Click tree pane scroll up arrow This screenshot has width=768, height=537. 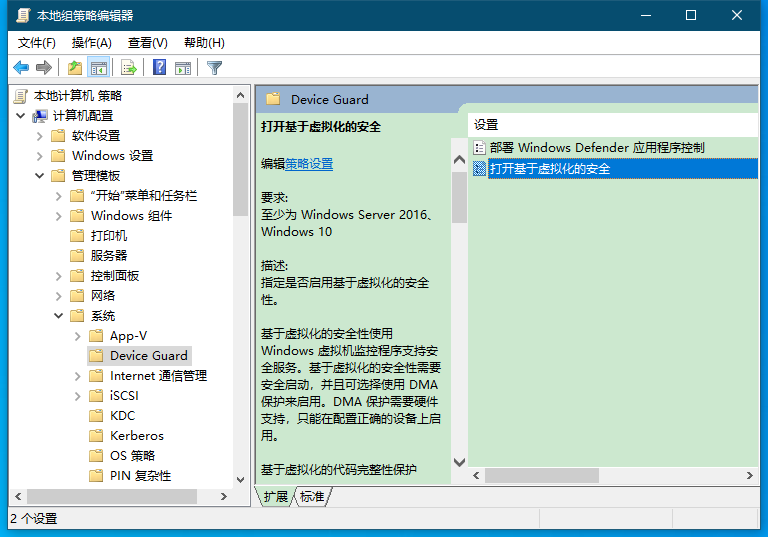pyautogui.click(x=240, y=95)
